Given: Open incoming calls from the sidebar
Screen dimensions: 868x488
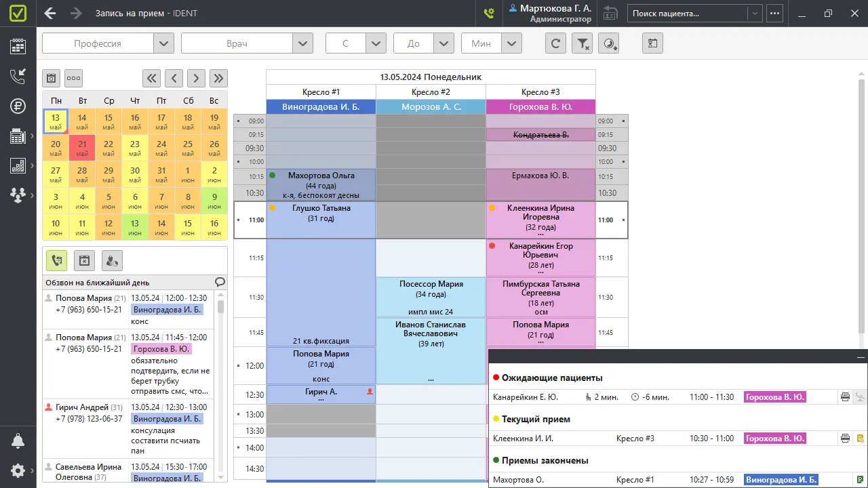Looking at the screenshot, I should 18,77.
